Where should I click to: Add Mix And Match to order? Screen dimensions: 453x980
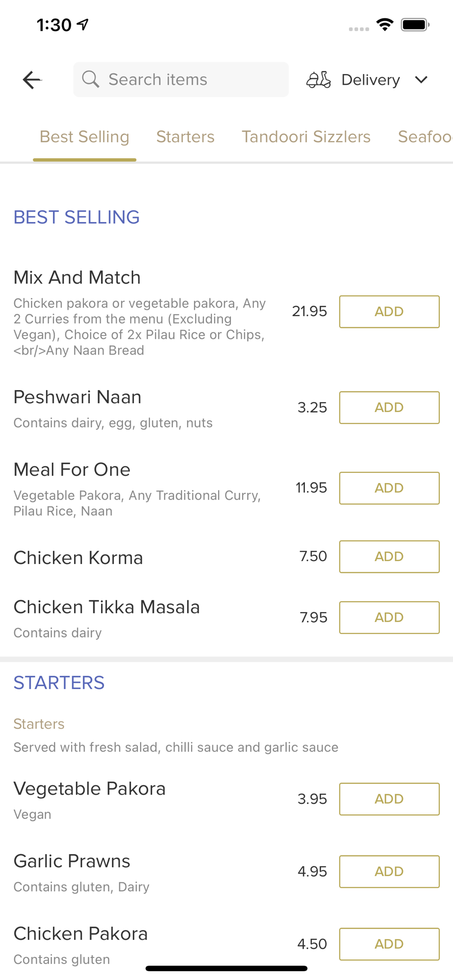389,312
